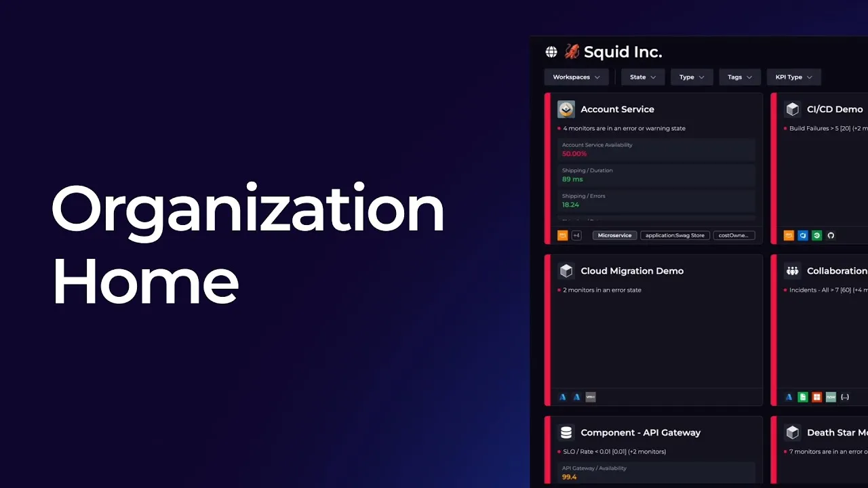Click '4 monitors are in an error or warning state'
868x488 pixels.
tap(624, 128)
